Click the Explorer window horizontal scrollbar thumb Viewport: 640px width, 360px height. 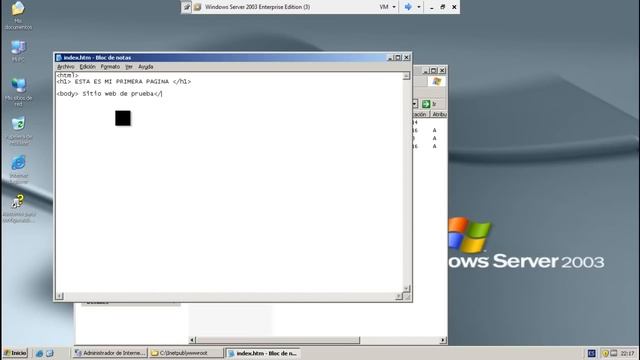coord(278,340)
